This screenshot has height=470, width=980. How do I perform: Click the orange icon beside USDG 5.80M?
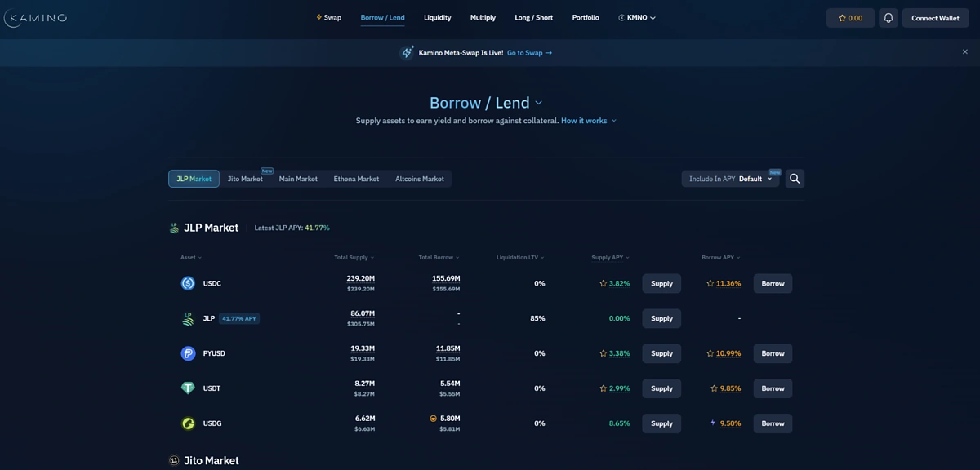(x=433, y=418)
